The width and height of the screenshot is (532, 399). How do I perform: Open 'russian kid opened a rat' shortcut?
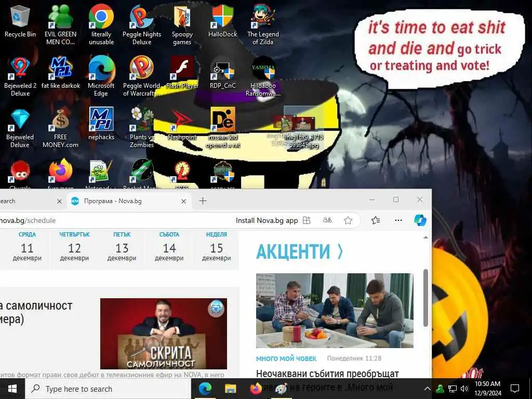[222, 128]
